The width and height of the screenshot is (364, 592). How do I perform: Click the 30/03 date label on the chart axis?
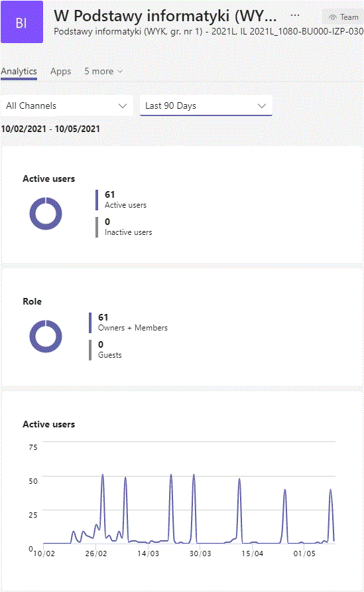(x=200, y=554)
